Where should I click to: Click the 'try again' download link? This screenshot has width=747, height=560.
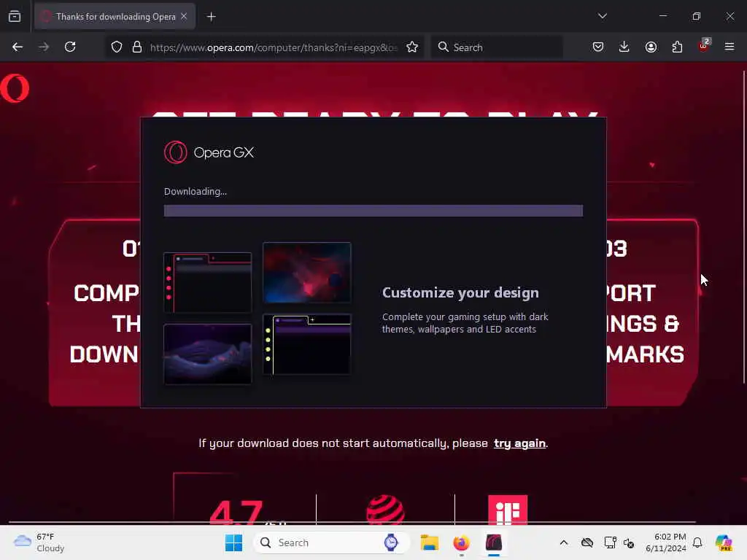coord(519,443)
